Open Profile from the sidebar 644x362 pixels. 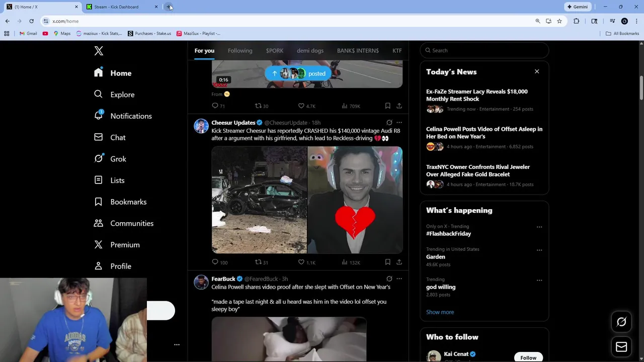(x=113, y=266)
